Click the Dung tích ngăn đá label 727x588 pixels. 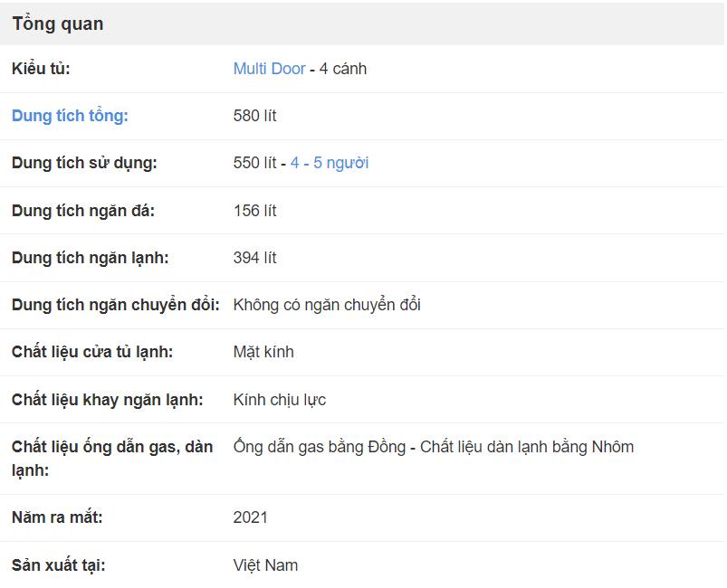pyautogui.click(x=82, y=211)
